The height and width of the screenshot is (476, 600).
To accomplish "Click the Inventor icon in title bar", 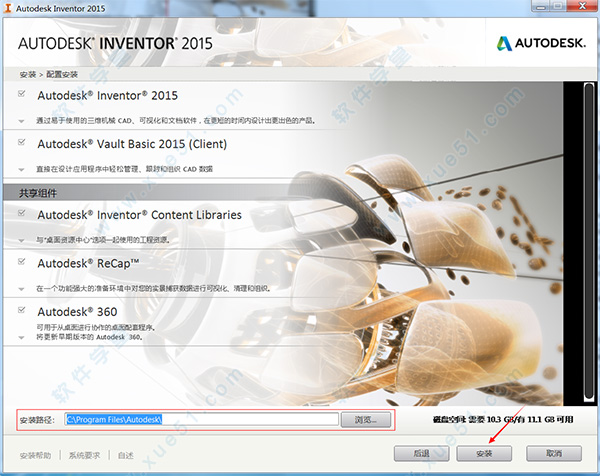I will tap(7, 8).
